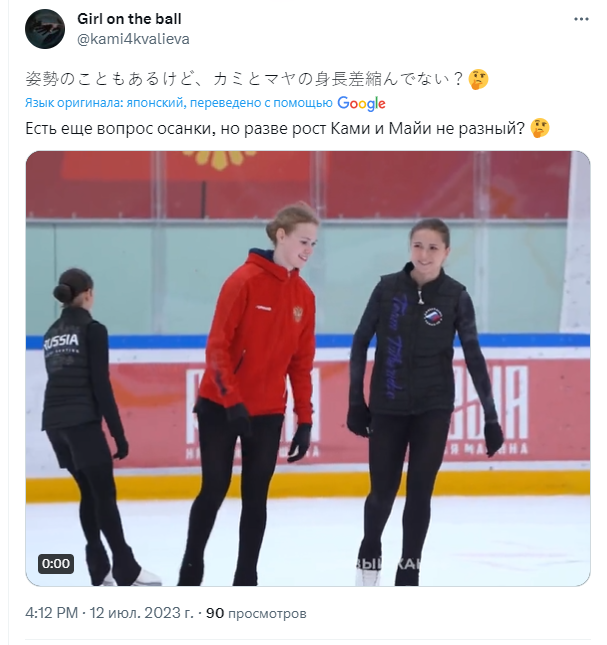Play the embedded skating video
This screenshot has height=645, width=607.
pyautogui.click(x=308, y=368)
